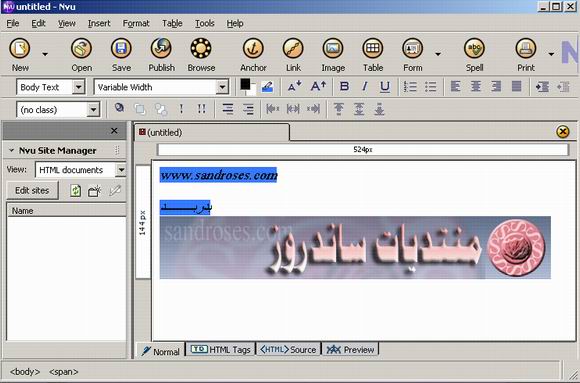Click the Edit sites button
Viewport: 580px width, 383px height.
click(x=32, y=190)
